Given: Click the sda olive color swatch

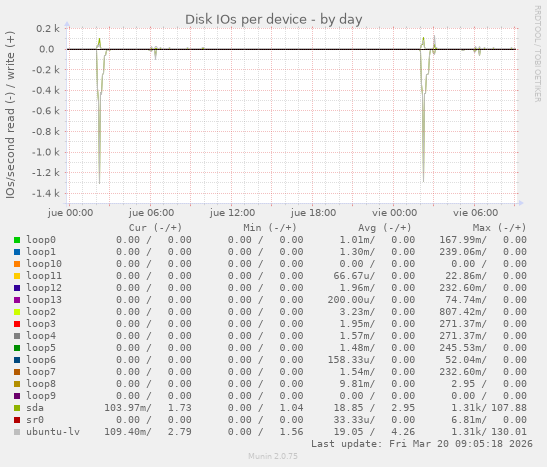Looking at the screenshot, I should click(x=17, y=408).
